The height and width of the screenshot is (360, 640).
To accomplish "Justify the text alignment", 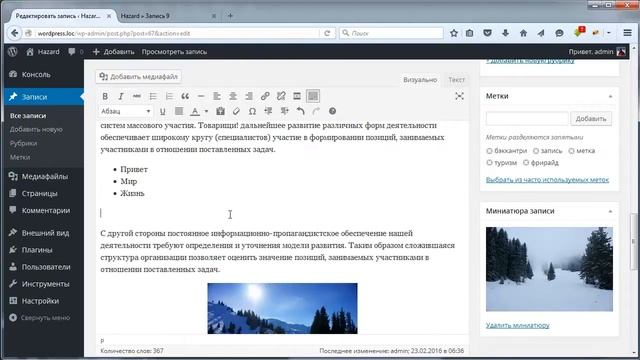I will click(179, 111).
